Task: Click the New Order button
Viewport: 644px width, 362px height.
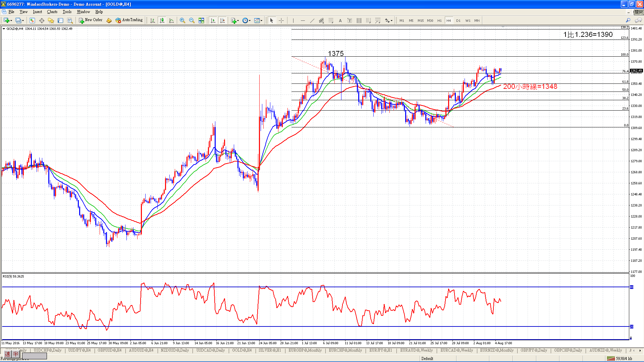Action: click(x=91, y=20)
